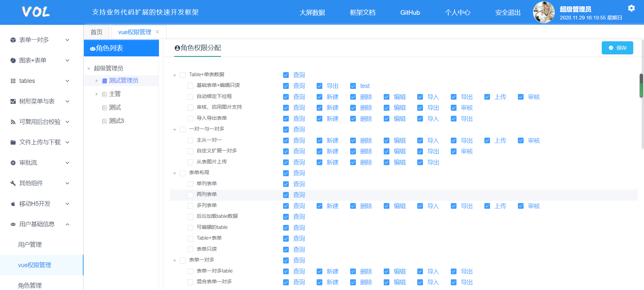Uncheck the test permission for 基础表单+编辑只读
Viewport: 644px width, 290px height.
click(x=353, y=86)
